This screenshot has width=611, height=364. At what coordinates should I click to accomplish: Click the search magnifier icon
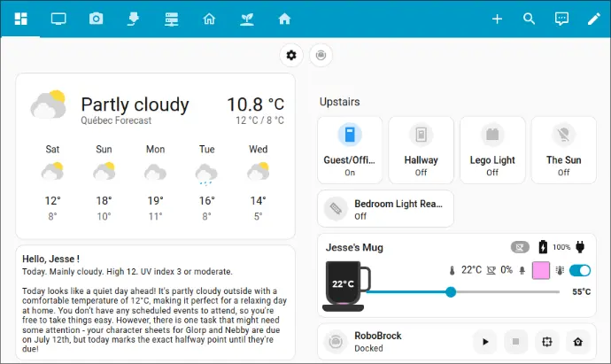pyautogui.click(x=529, y=19)
